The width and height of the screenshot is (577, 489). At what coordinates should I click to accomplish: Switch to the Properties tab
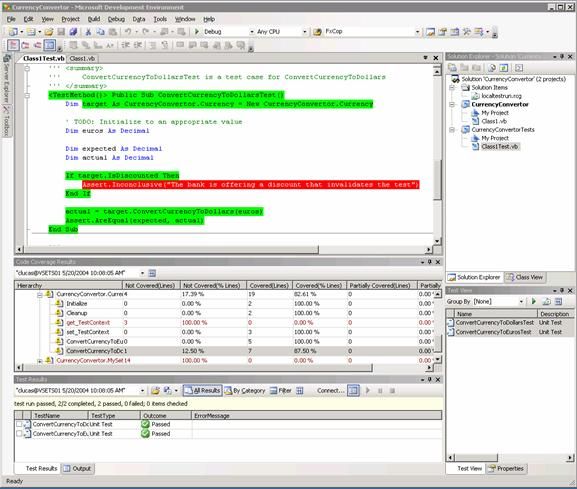pos(506,468)
